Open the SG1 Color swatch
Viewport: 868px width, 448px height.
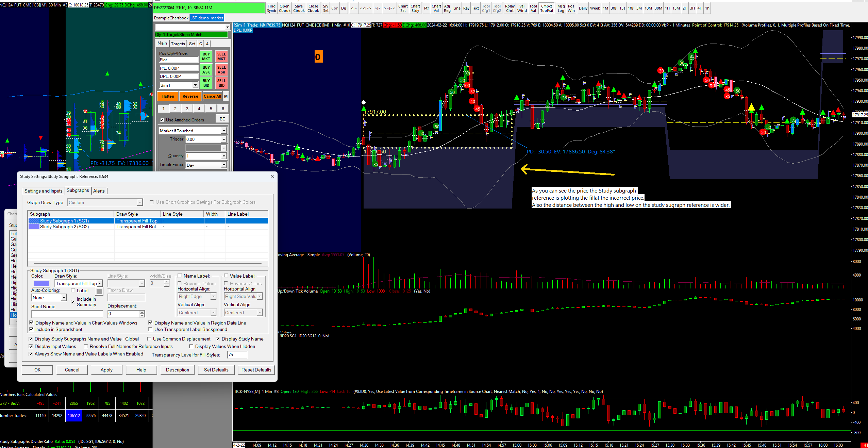pyautogui.click(x=41, y=283)
